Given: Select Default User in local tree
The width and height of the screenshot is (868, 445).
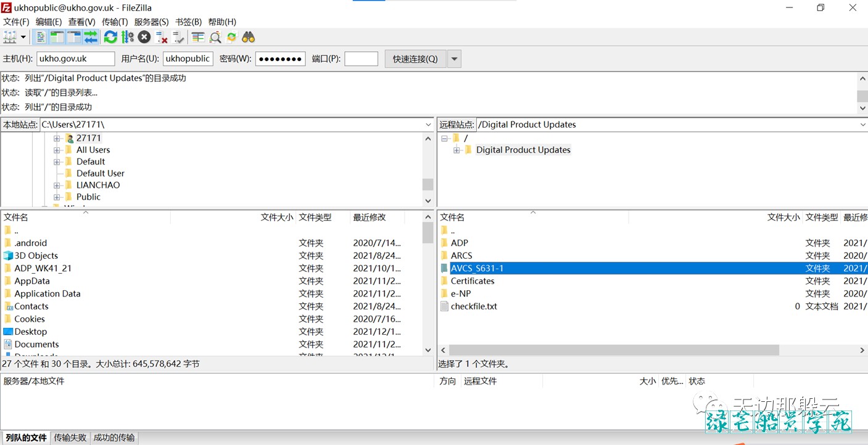Looking at the screenshot, I should tap(100, 173).
